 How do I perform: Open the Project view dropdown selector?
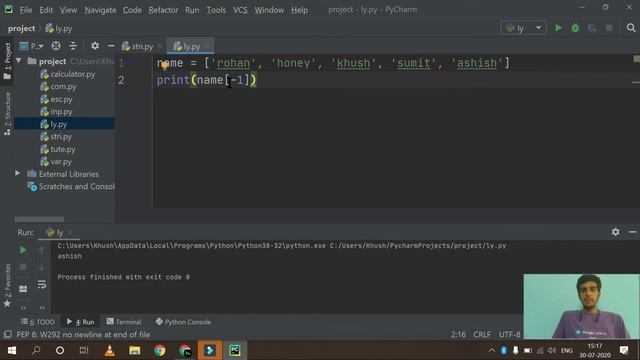(x=32, y=46)
